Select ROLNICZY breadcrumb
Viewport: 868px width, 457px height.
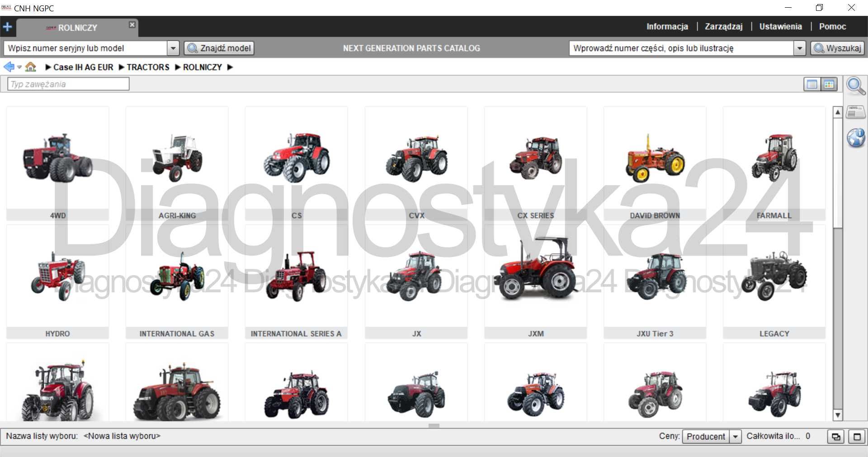[202, 67]
